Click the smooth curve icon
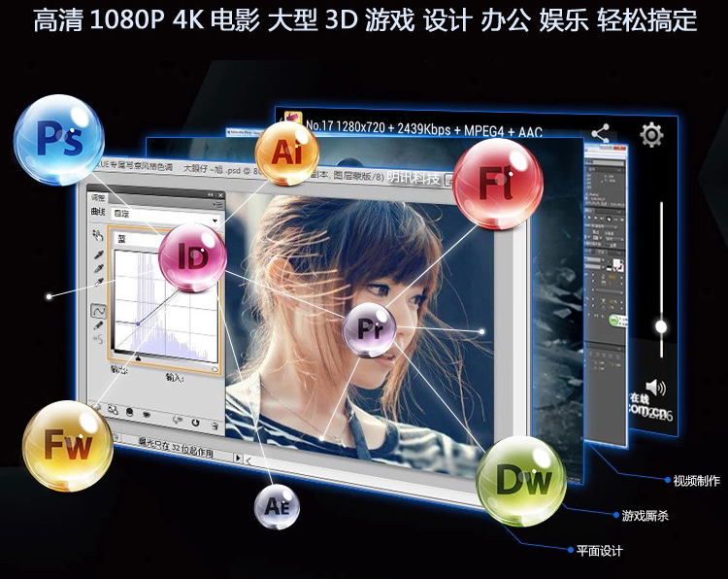The image size is (728, 579). [99, 340]
